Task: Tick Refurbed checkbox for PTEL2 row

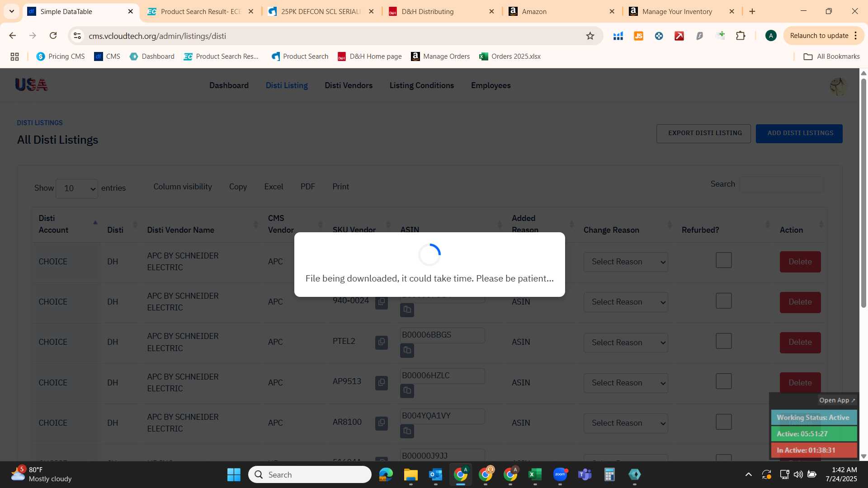Action: [x=723, y=341]
